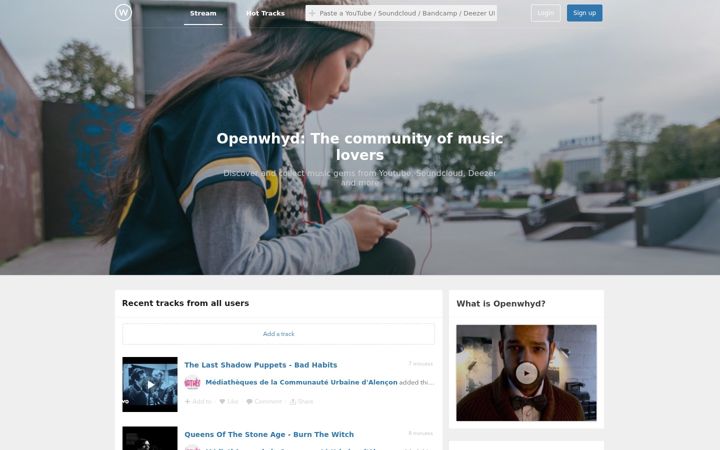Open The Last Shadow Puppets - Bad Habits
This screenshot has width=720, height=450.
click(x=261, y=365)
